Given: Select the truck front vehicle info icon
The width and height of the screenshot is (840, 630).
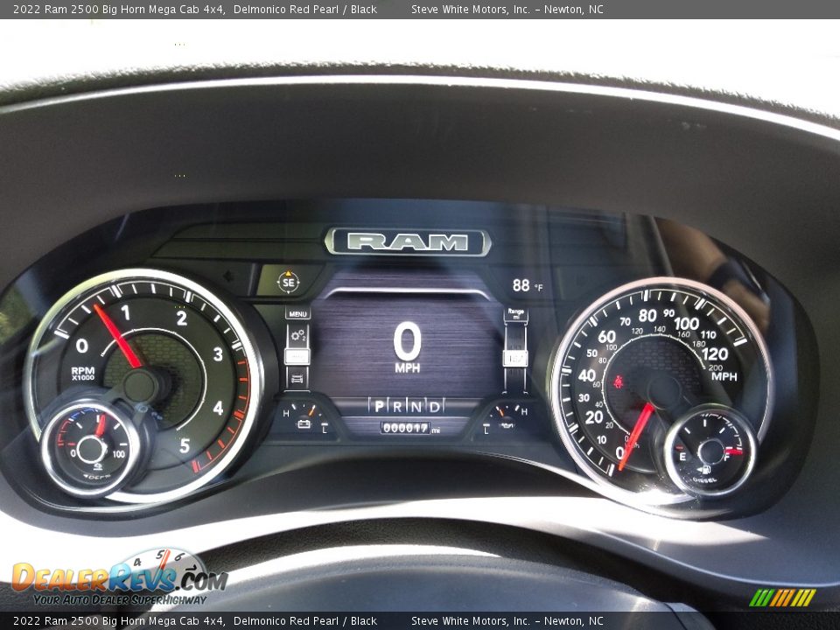Looking at the screenshot, I should [x=297, y=379].
